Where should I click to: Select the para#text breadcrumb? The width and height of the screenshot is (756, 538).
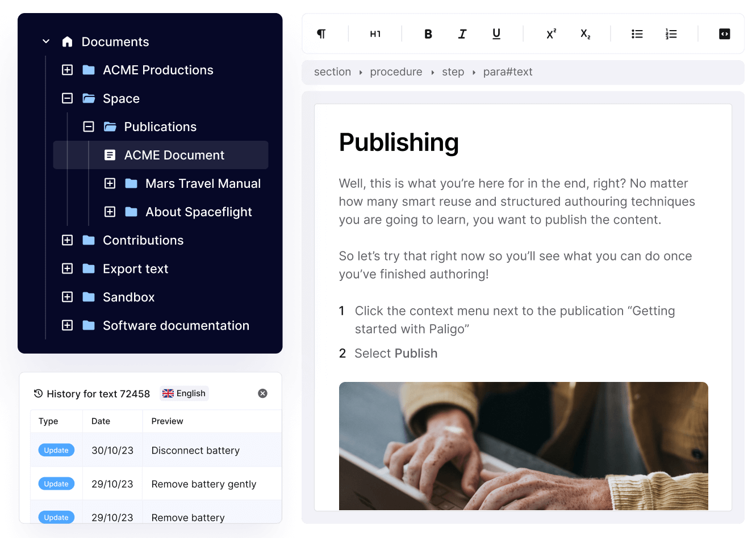[x=508, y=72]
